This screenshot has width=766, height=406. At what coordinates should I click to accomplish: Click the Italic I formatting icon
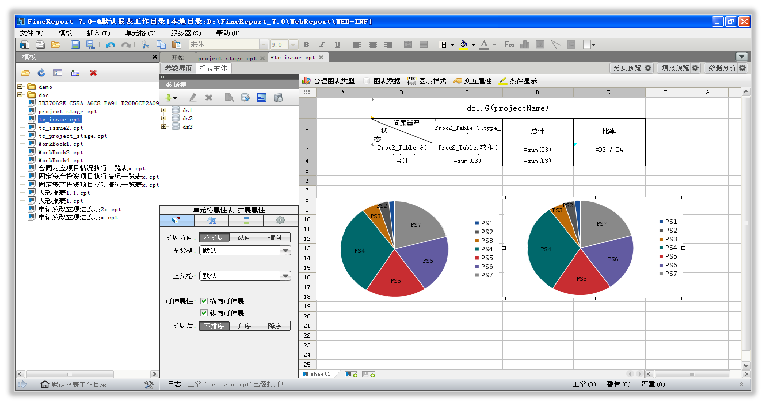[321, 45]
